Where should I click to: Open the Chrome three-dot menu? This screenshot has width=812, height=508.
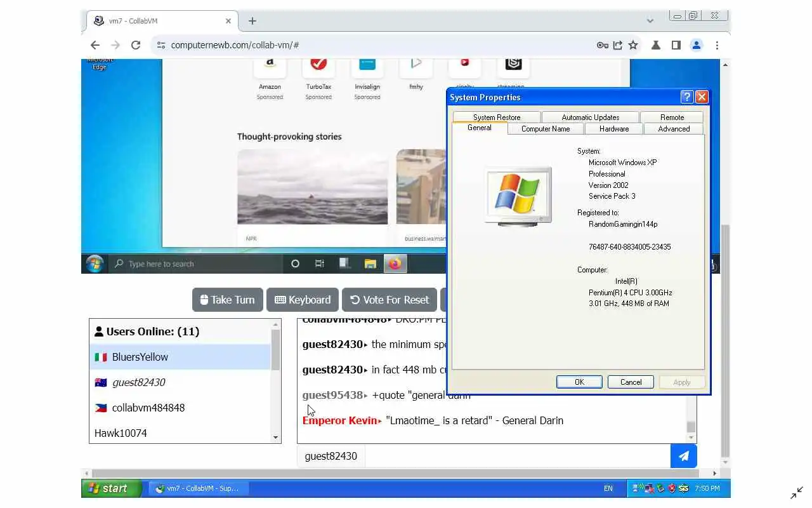click(717, 45)
